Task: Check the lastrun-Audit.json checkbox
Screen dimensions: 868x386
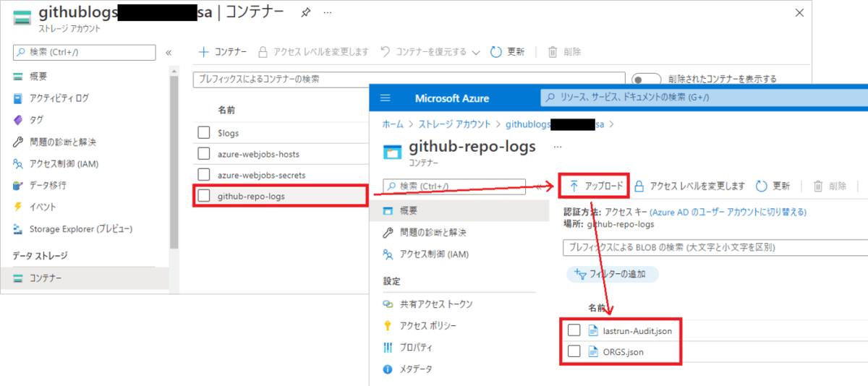Action: 574,330
